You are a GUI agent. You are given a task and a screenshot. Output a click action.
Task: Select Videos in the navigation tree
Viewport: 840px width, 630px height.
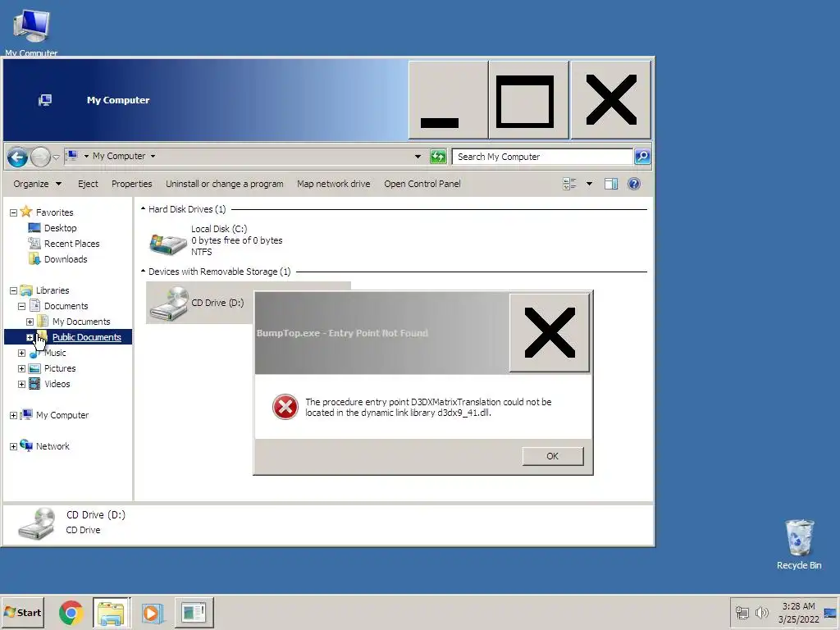click(57, 384)
